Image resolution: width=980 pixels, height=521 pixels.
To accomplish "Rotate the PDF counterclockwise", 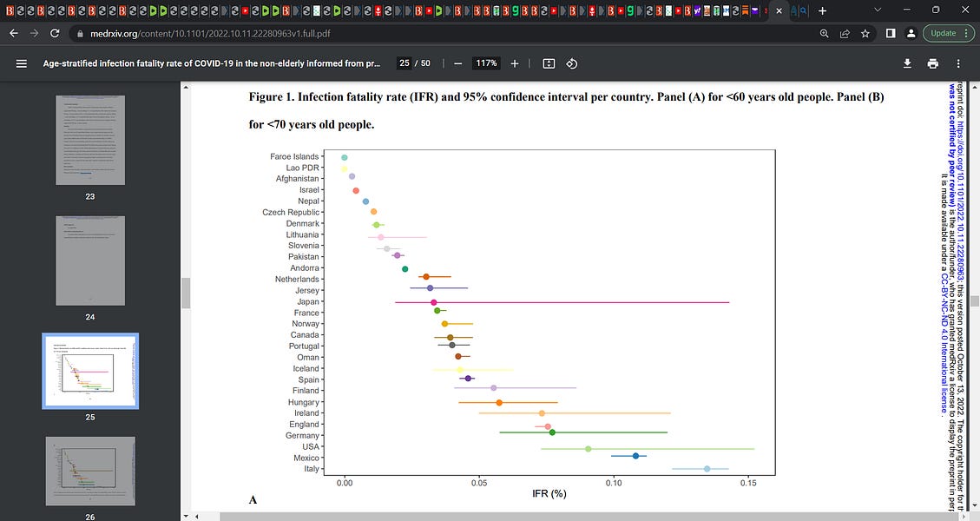I will pyautogui.click(x=571, y=63).
